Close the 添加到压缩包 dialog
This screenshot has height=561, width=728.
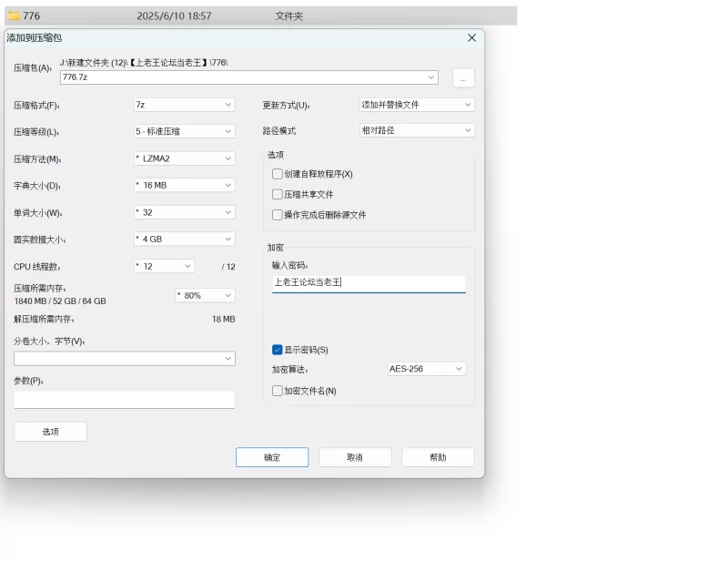click(x=471, y=38)
